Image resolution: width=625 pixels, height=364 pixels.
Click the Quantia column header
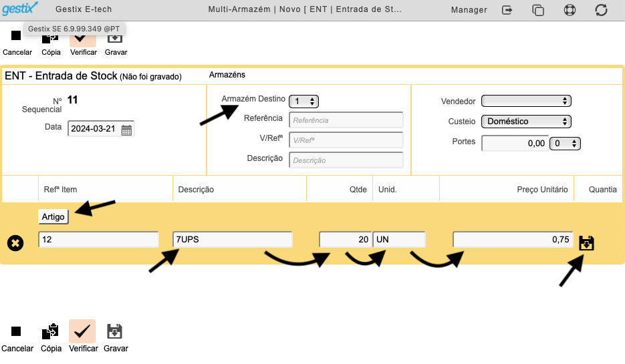(x=603, y=190)
